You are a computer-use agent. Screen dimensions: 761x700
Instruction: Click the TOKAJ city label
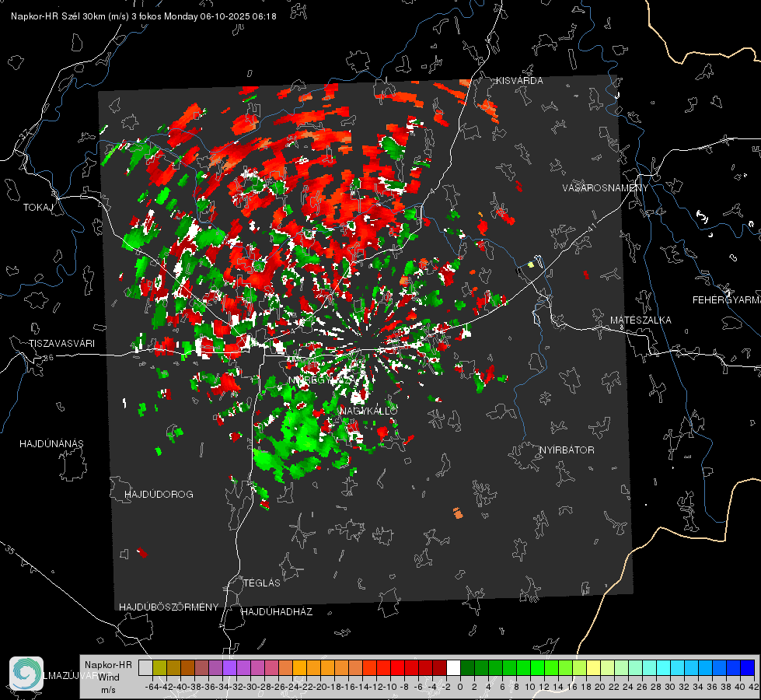pos(37,208)
